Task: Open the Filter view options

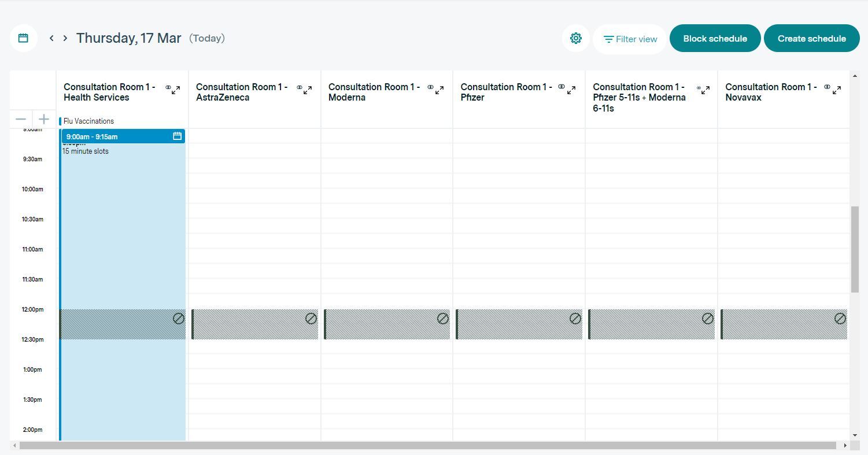Action: click(630, 39)
